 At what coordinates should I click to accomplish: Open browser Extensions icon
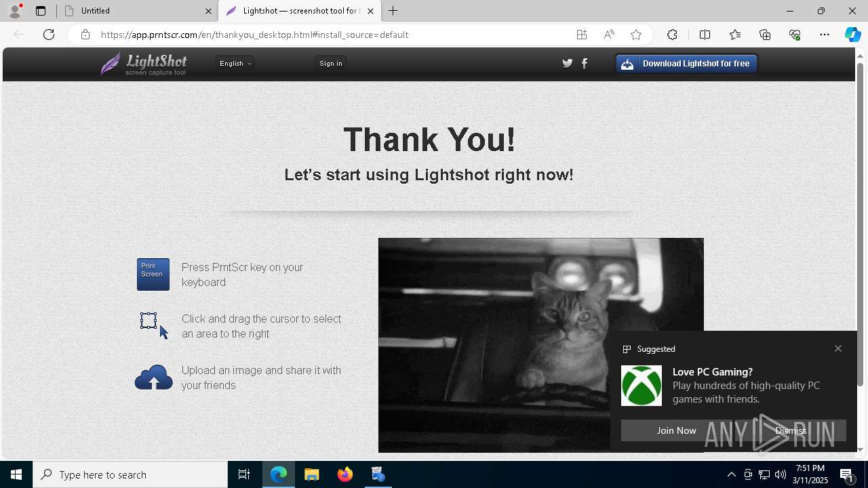pyautogui.click(x=672, y=35)
